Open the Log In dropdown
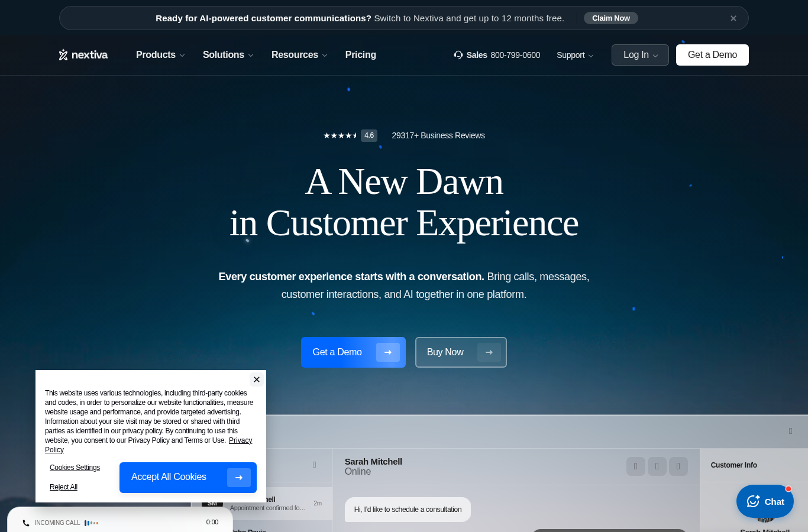The height and width of the screenshot is (532, 808). point(640,55)
